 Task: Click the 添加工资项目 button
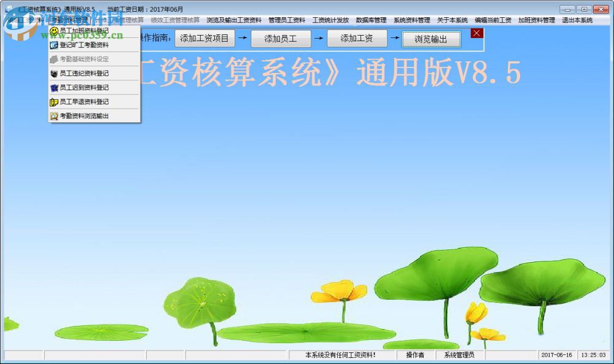[204, 38]
